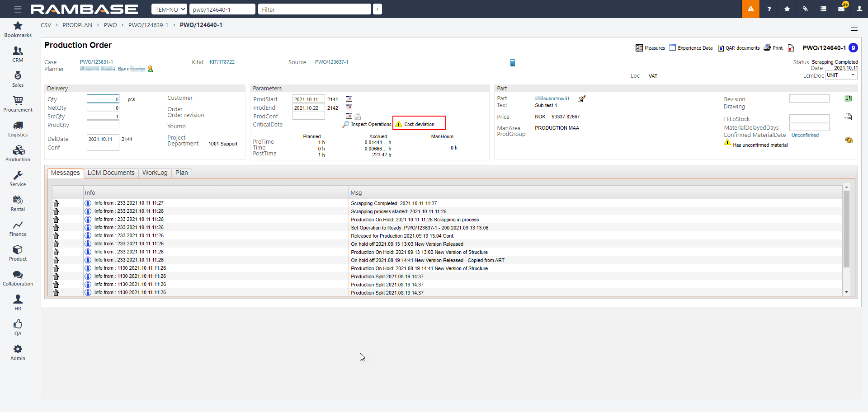Screen dimensions: 868x412
Task: Click the orange warning alert icon
Action: click(750, 9)
